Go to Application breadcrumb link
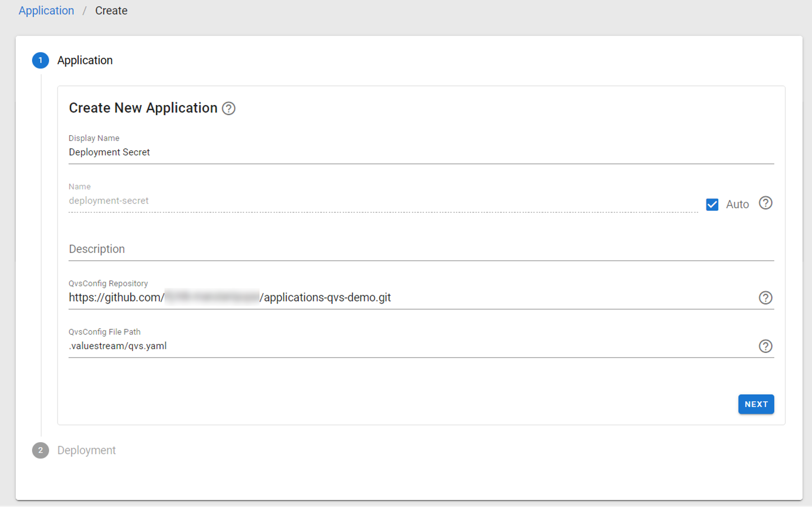Screen dimensions: 812x507 pos(46,11)
